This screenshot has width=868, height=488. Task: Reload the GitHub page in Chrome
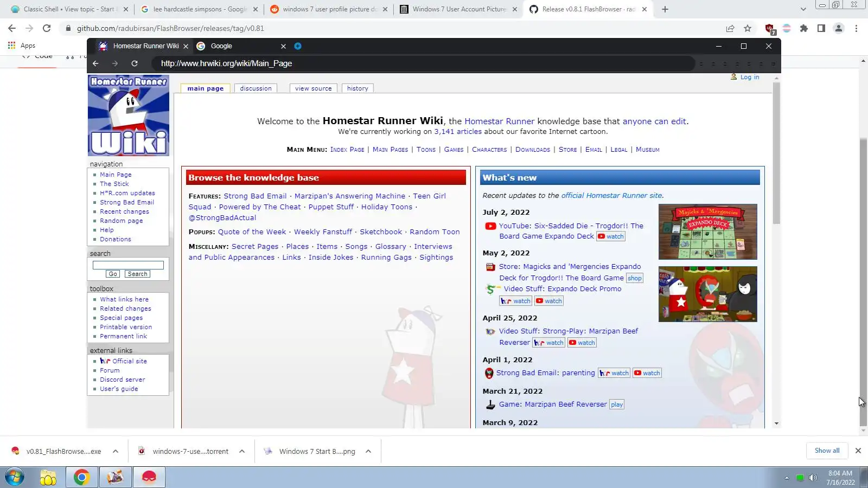point(47,28)
